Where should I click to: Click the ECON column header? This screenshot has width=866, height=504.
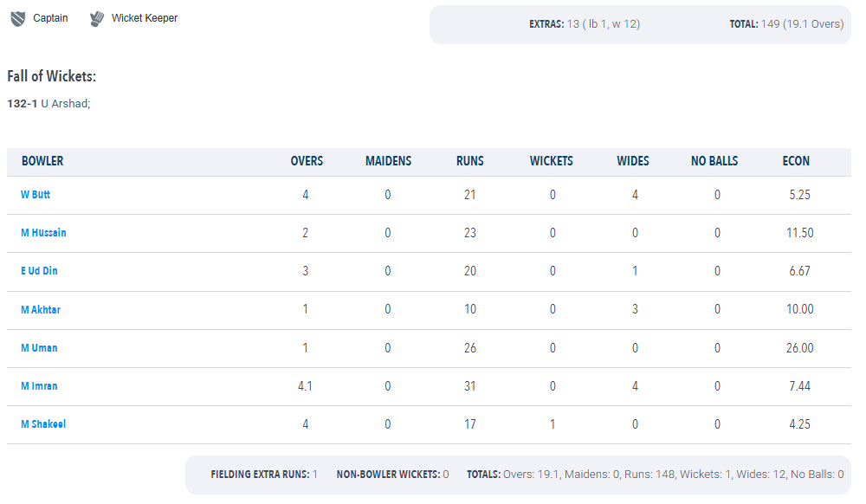tap(796, 161)
